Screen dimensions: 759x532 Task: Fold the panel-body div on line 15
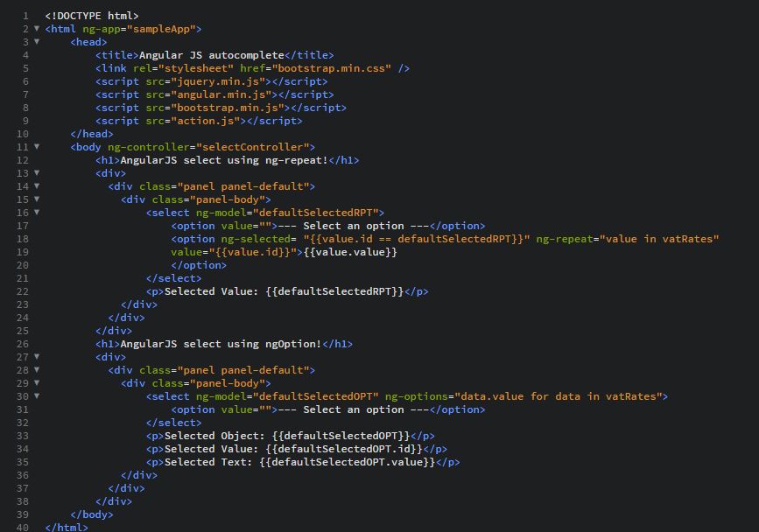pos(36,199)
